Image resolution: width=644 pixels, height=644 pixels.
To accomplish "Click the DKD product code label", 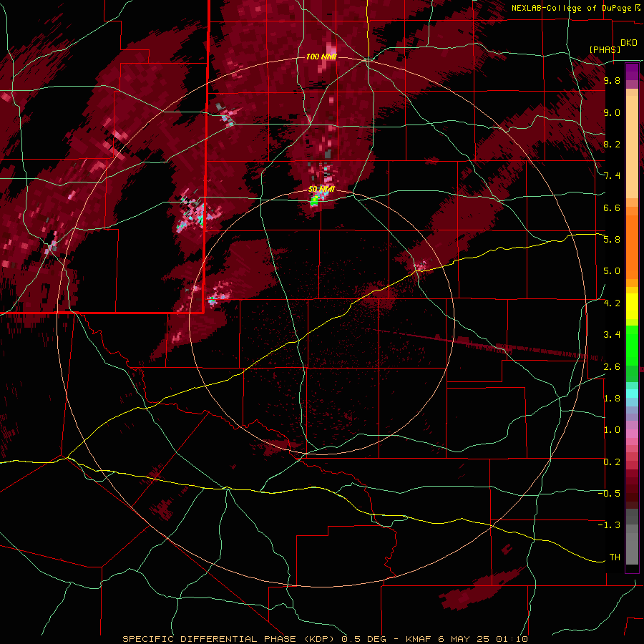I will tap(629, 43).
